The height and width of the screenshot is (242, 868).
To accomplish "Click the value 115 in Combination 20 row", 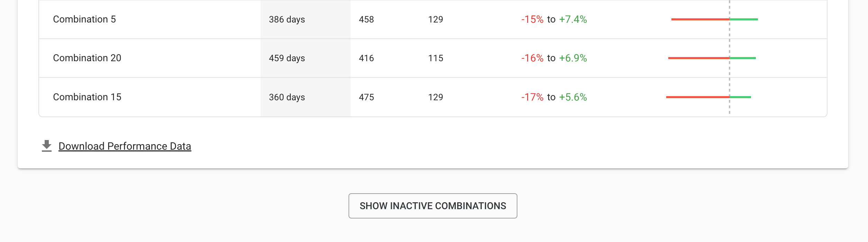I will tap(436, 58).
